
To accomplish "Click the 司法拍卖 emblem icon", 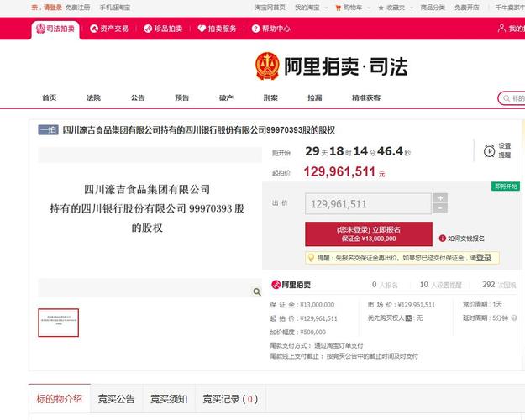I will pos(40,29).
